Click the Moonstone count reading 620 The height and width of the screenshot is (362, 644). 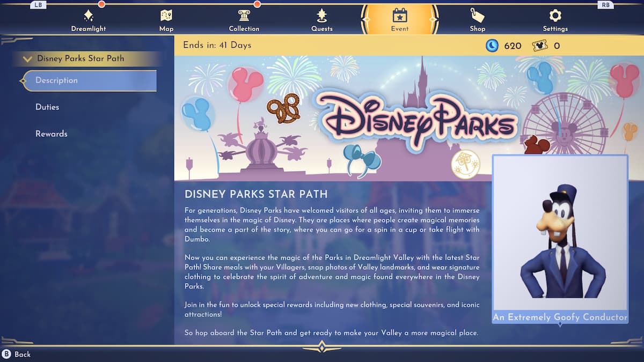[x=514, y=46]
